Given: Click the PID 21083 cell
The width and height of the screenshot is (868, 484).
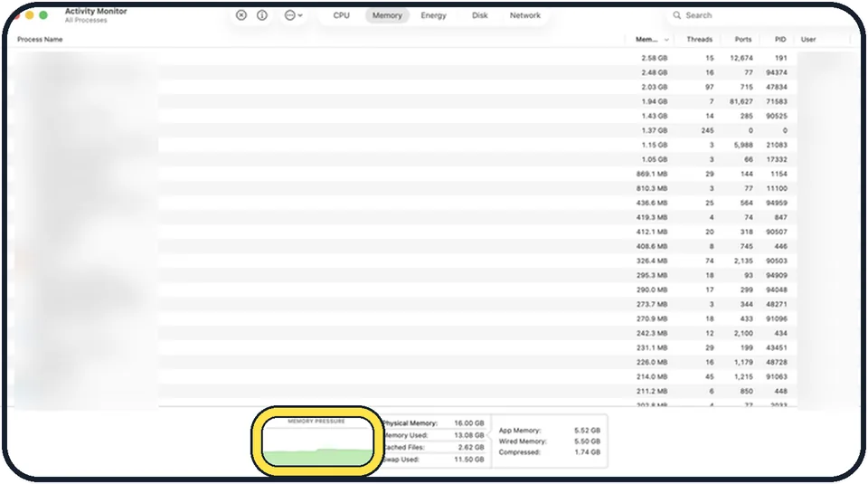Looking at the screenshot, I should 776,145.
